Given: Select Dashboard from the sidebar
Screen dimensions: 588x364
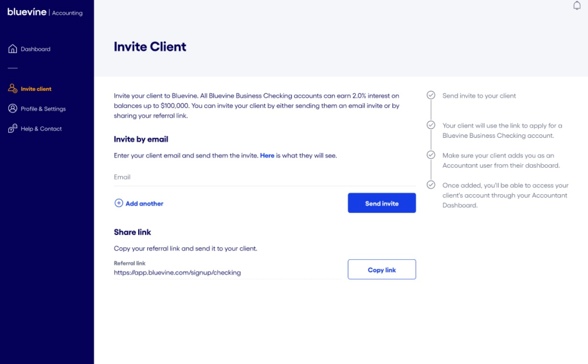Looking at the screenshot, I should [x=35, y=48].
